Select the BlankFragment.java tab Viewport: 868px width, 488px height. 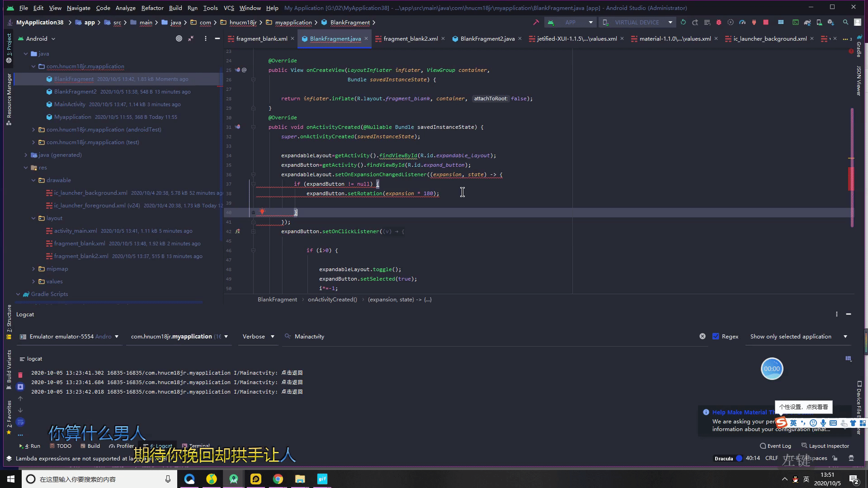click(335, 38)
